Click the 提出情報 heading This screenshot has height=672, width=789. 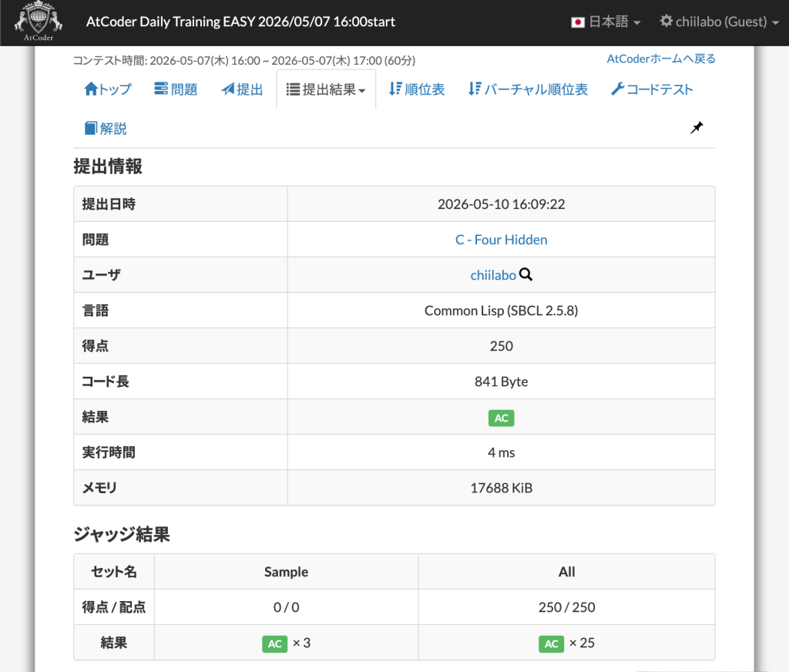(108, 166)
